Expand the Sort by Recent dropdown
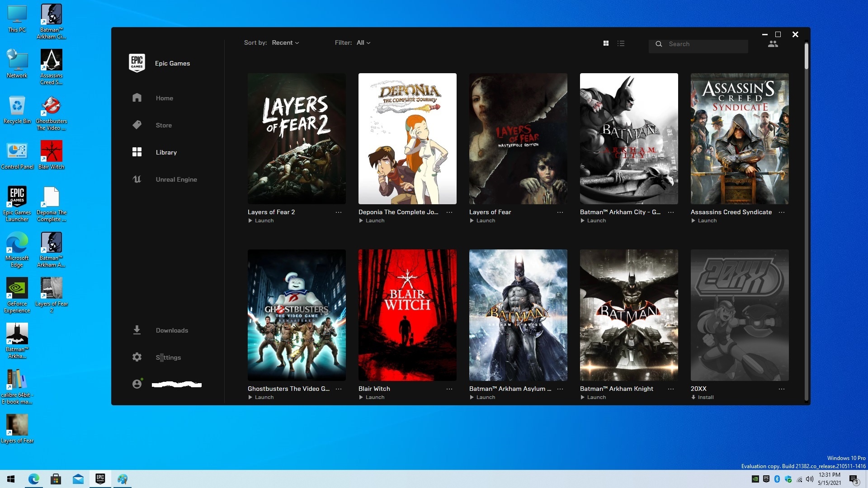The width and height of the screenshot is (868, 488). 285,43
